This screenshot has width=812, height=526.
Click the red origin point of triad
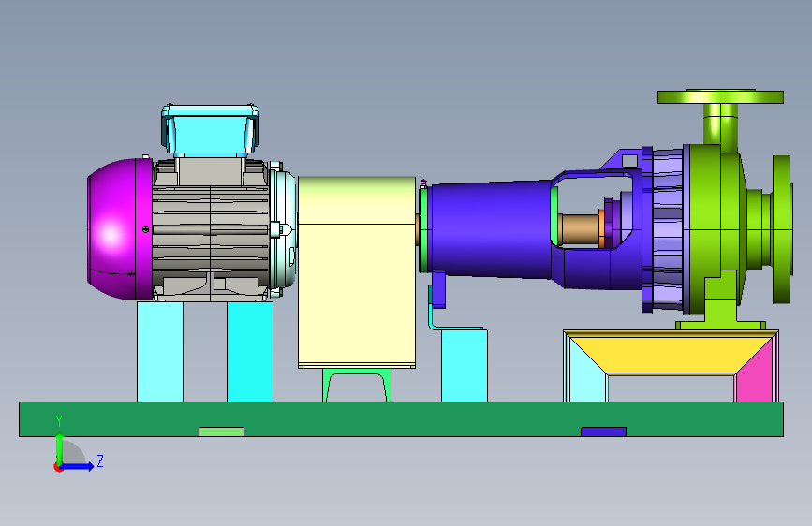(58, 467)
